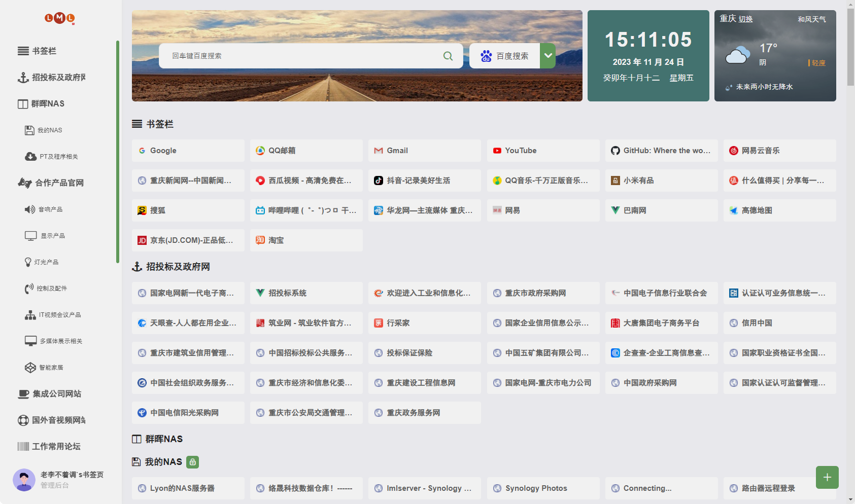
Task: Open 控制及配件 sidebar item
Action: click(46, 289)
